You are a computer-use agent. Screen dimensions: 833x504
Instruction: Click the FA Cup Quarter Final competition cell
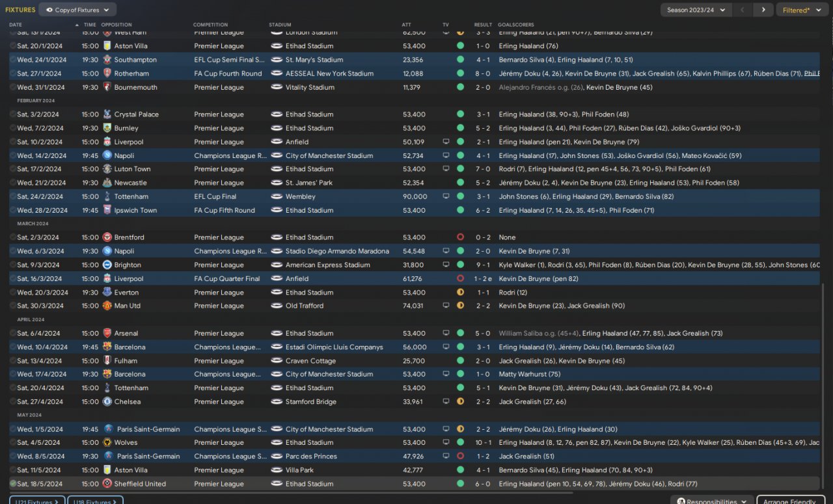click(226, 278)
